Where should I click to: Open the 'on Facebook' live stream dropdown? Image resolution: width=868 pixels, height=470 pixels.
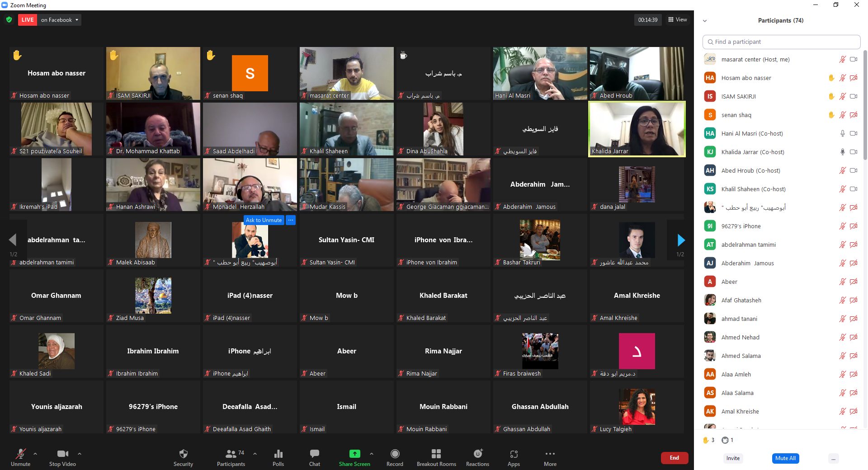60,20
